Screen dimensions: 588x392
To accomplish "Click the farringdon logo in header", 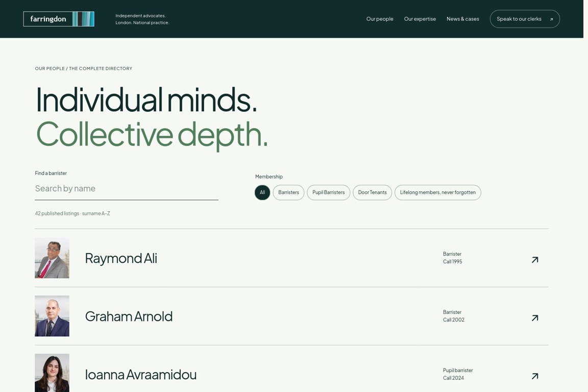I will pos(59,19).
